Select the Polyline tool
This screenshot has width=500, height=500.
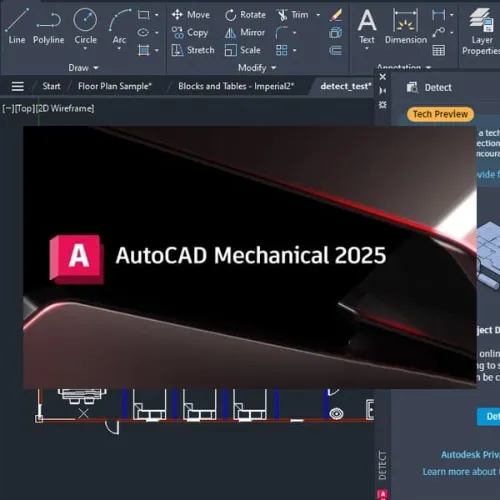(x=49, y=27)
